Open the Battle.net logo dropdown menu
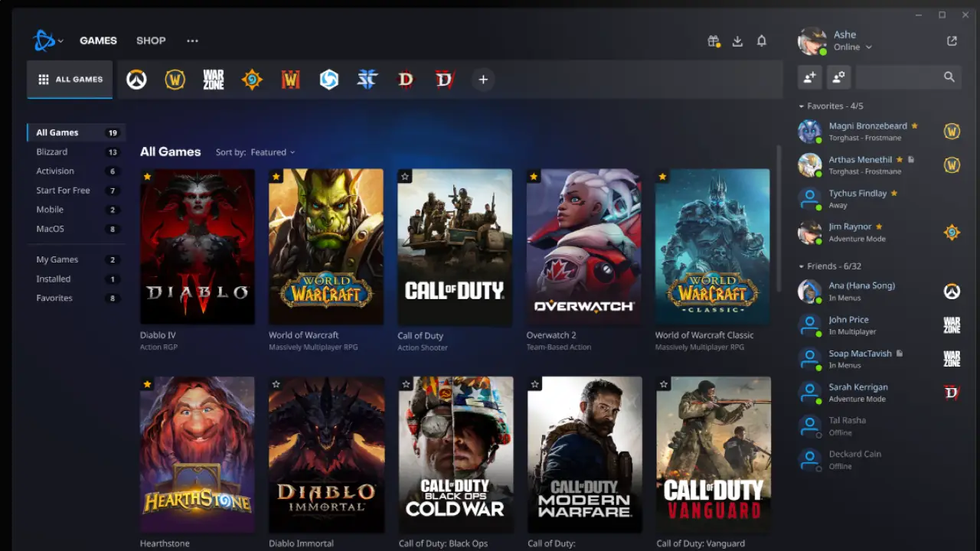 pyautogui.click(x=47, y=41)
